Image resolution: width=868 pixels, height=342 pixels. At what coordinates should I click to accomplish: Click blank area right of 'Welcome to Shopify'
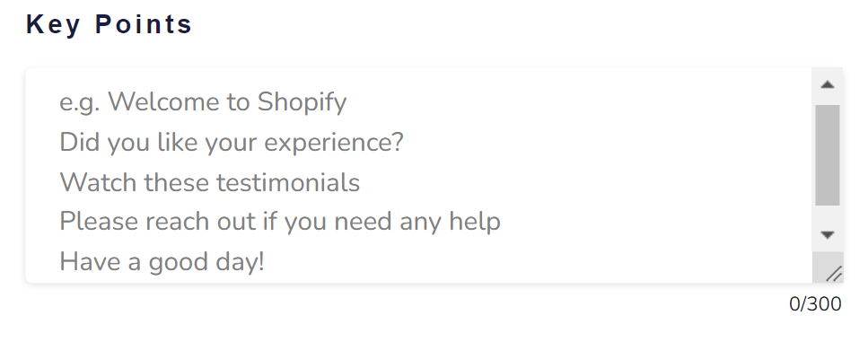click(578, 102)
